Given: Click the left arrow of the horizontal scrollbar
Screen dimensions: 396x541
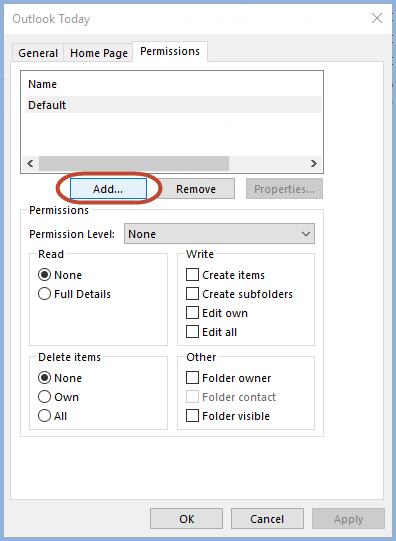Looking at the screenshot, I should 31,163.
